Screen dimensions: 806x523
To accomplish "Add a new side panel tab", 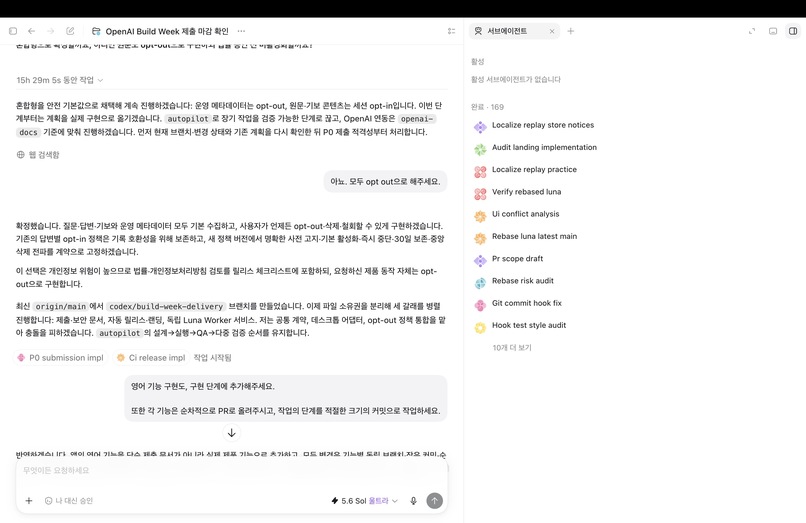I will (x=571, y=31).
